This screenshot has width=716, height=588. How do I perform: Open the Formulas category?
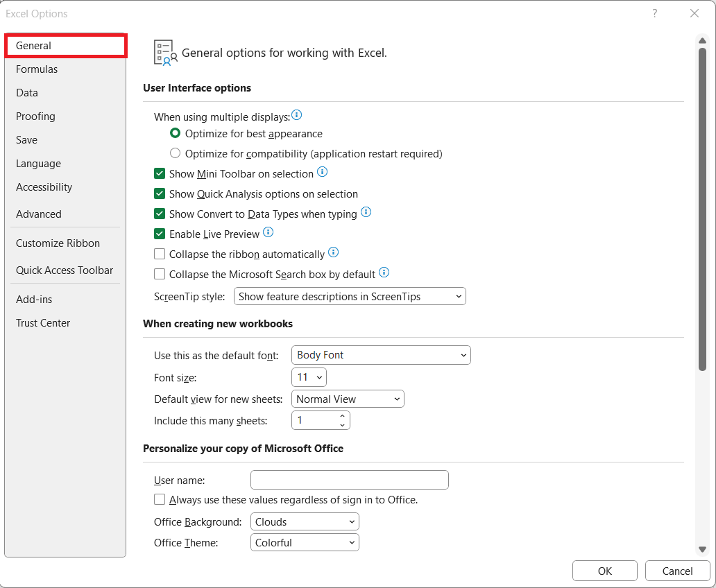66,69
